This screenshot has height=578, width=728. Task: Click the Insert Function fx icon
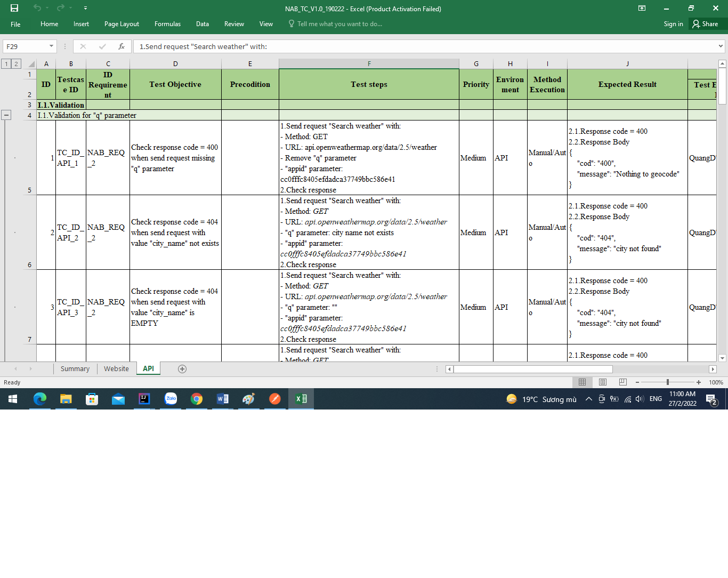(x=122, y=46)
